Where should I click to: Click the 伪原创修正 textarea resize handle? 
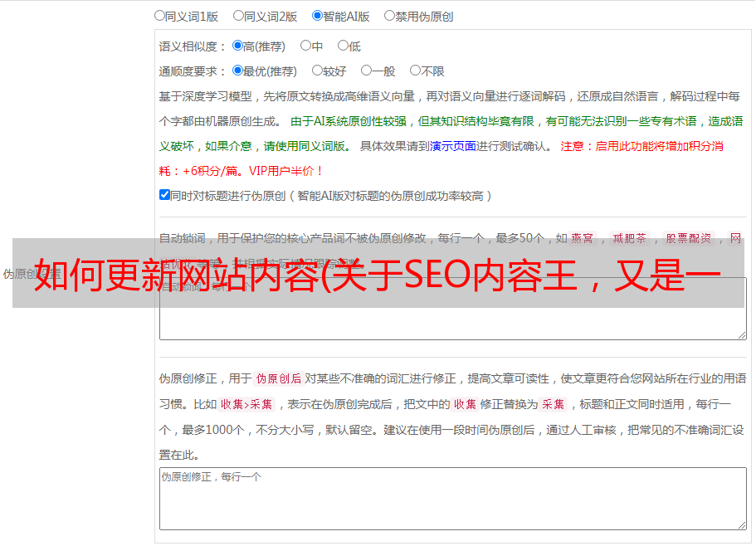pos(741,524)
